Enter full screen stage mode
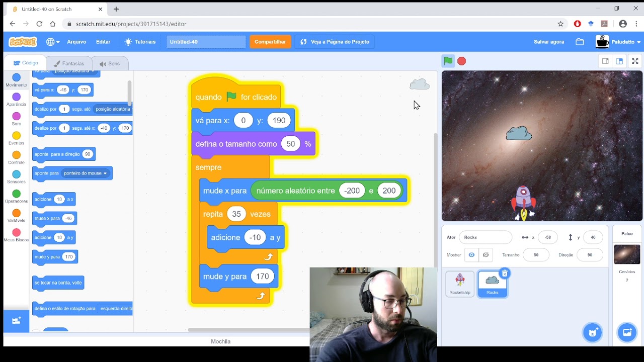 [x=635, y=61]
